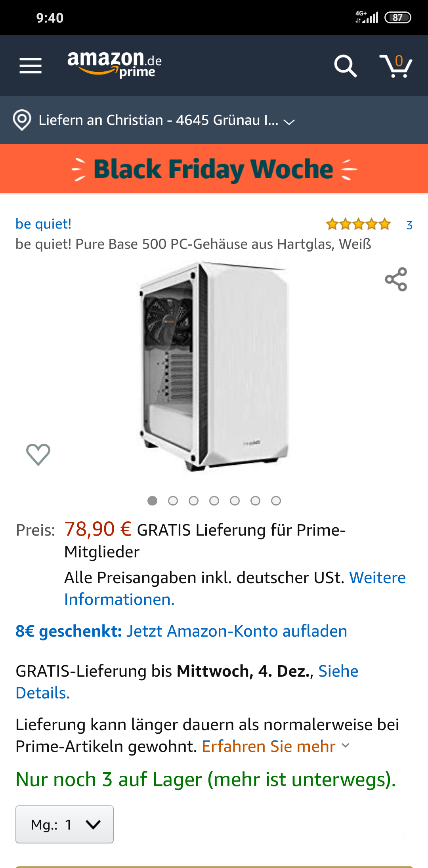Open the be quiet! brand link
The width and height of the screenshot is (428, 868).
(x=44, y=224)
